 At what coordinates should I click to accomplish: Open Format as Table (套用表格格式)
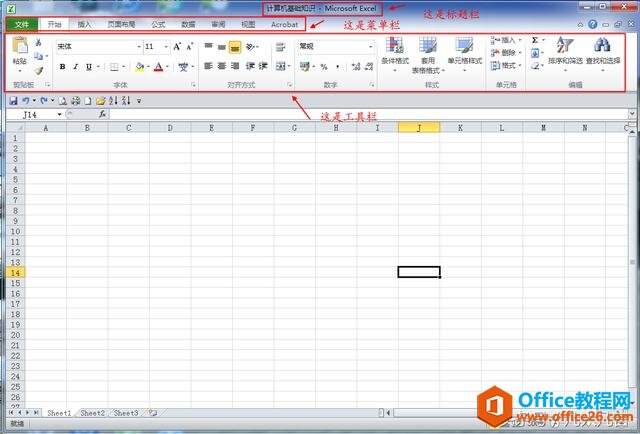tap(428, 55)
